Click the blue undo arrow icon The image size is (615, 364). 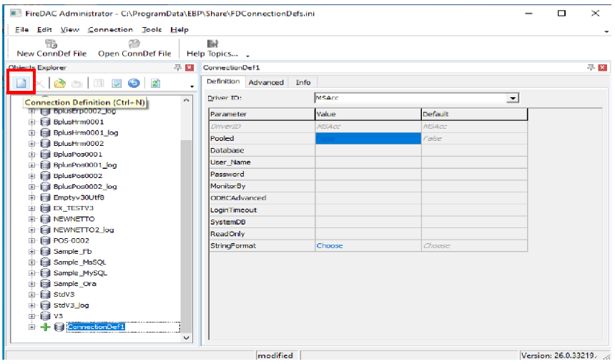click(134, 83)
